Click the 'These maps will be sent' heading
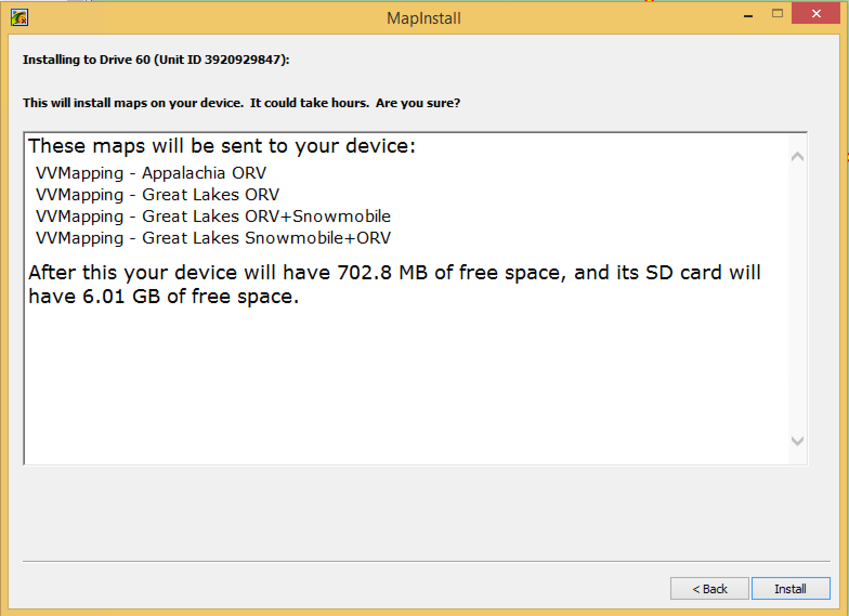Image resolution: width=849 pixels, height=616 pixels. pos(221,146)
